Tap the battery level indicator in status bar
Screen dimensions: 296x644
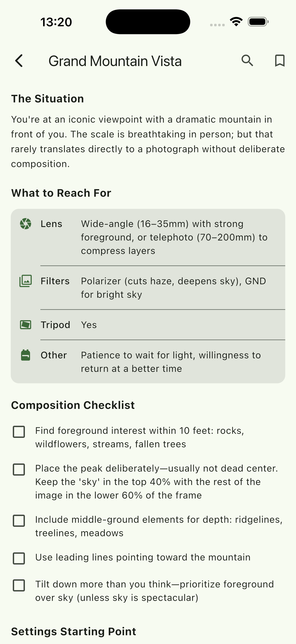coord(258,22)
